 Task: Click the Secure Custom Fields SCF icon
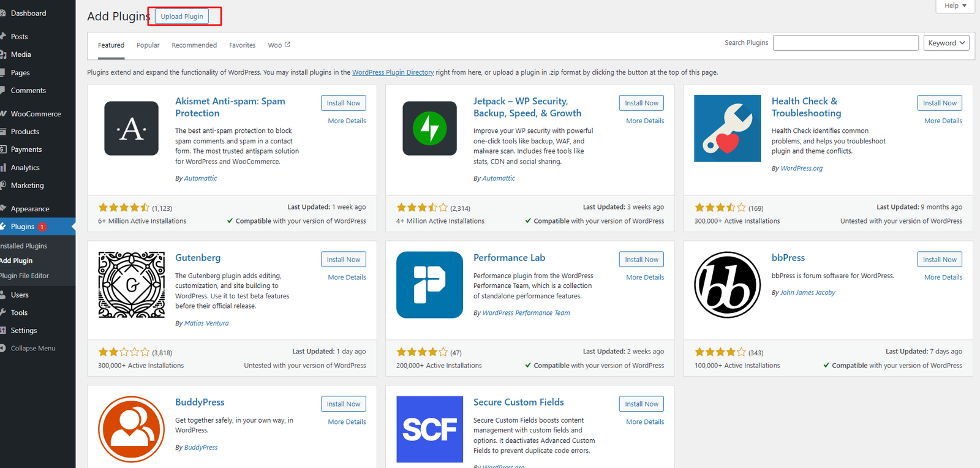[429, 429]
